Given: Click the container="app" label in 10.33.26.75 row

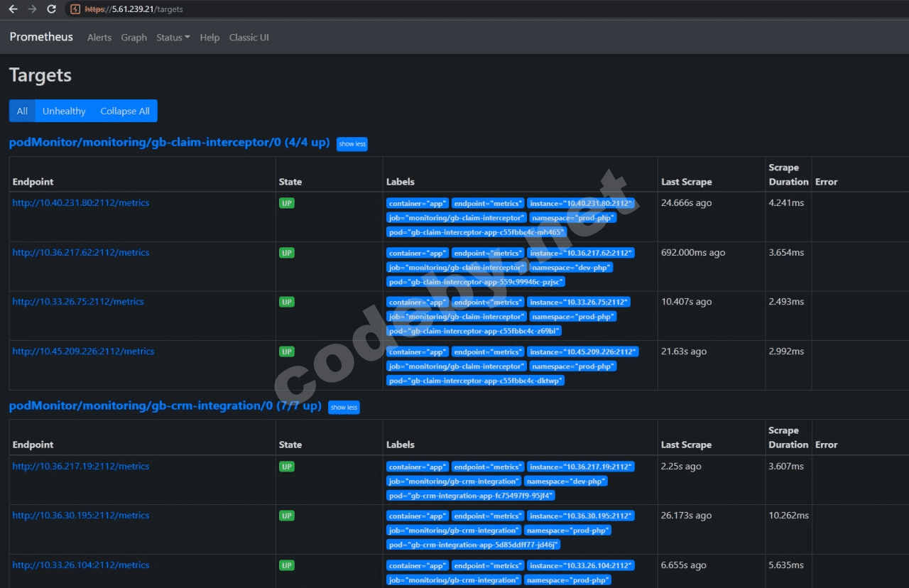Looking at the screenshot, I should pyautogui.click(x=418, y=302).
